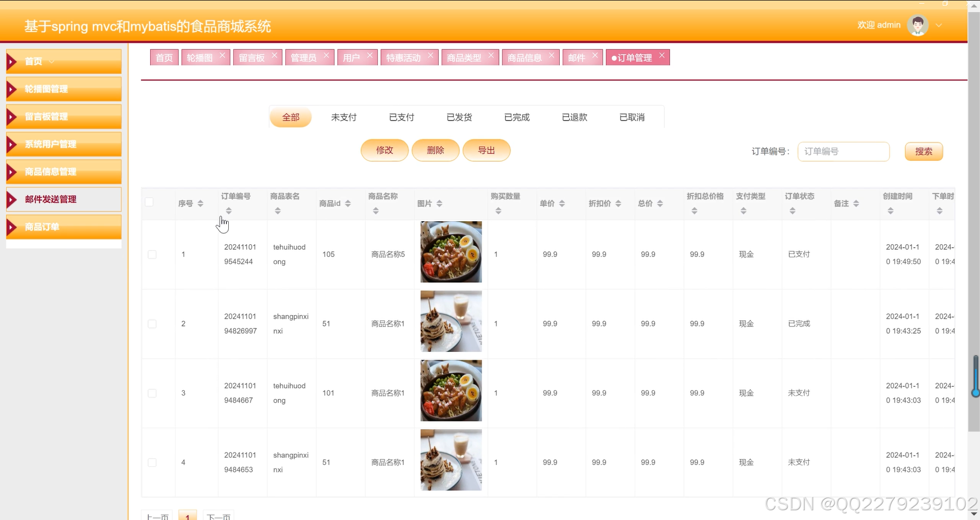Image resolution: width=980 pixels, height=520 pixels.
Task: Sort the table by 序号 column
Action: point(199,203)
